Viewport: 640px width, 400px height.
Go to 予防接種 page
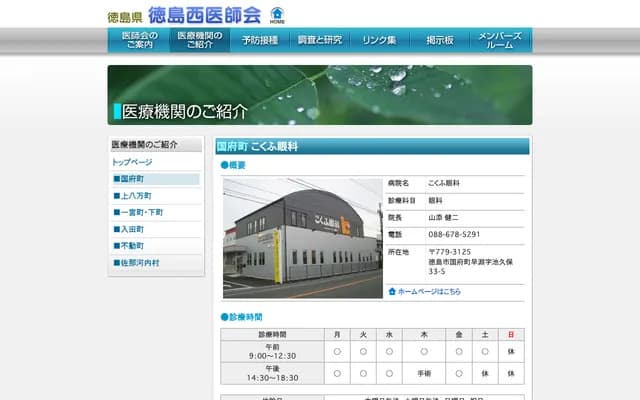point(260,40)
